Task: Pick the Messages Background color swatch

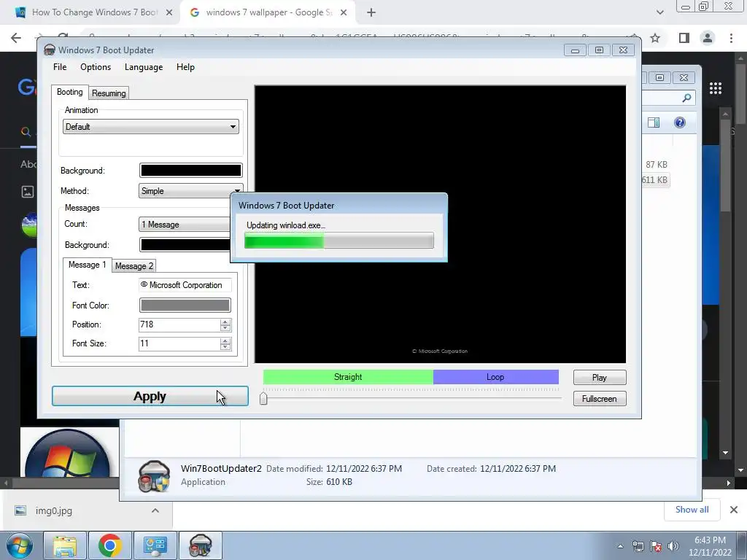Action: 185,245
